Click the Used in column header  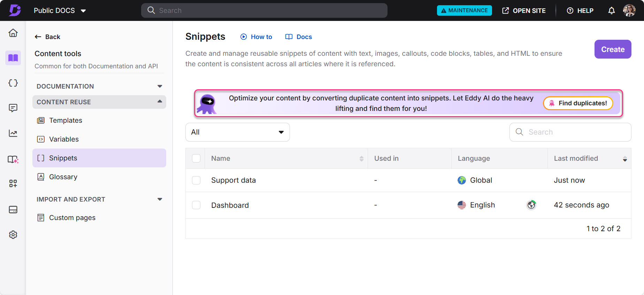tap(386, 158)
